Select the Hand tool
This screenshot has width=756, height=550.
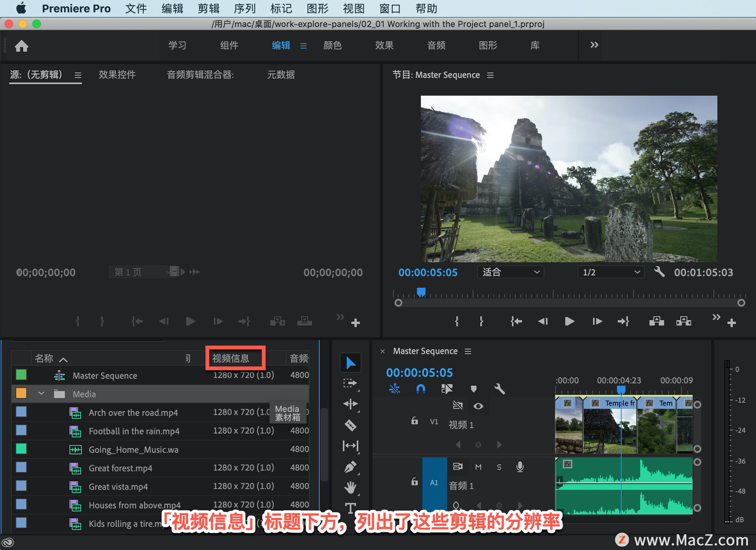350,487
